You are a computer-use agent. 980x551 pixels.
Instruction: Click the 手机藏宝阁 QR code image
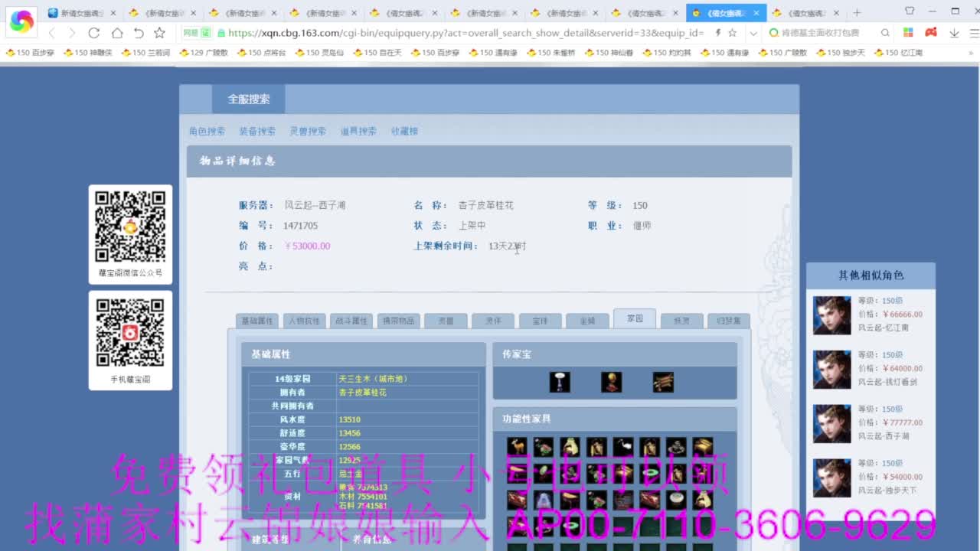[x=130, y=334]
